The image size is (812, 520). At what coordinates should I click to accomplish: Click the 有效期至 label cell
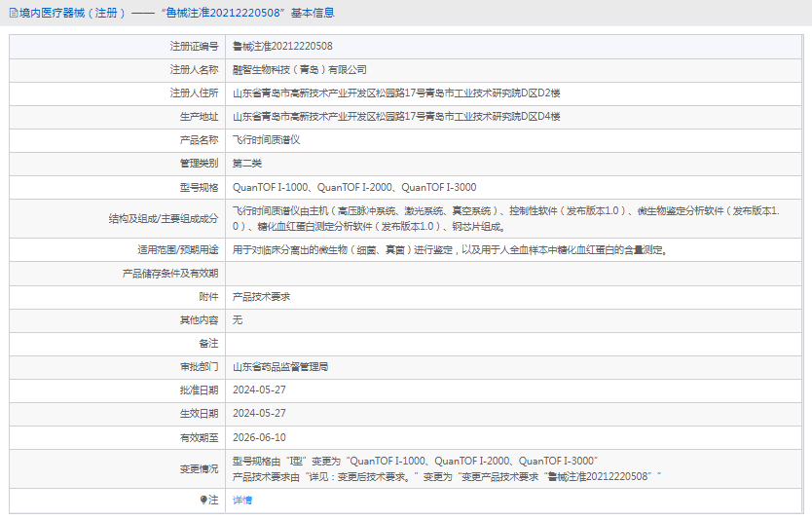click(118, 437)
